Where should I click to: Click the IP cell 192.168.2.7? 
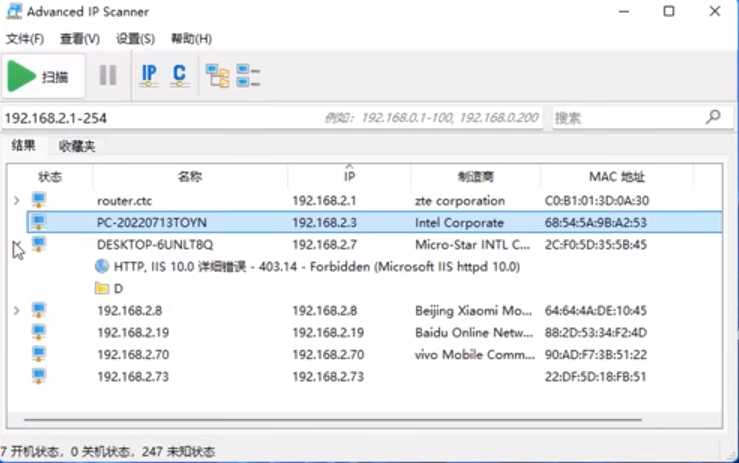(324, 245)
